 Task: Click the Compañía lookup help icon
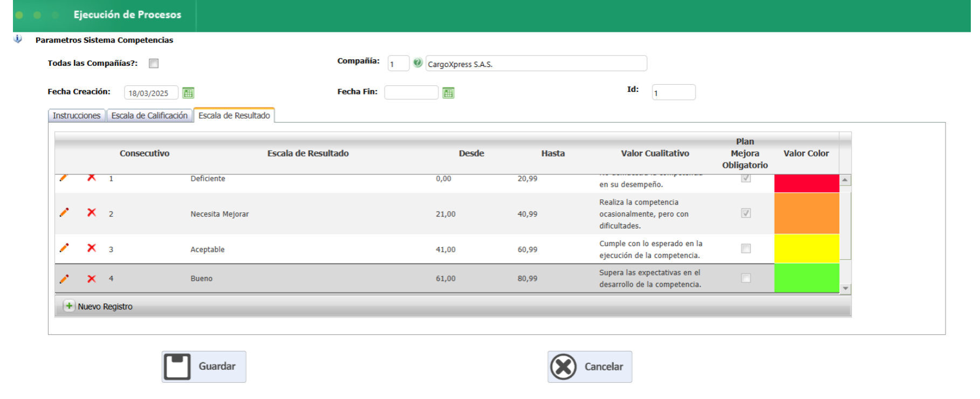(x=417, y=63)
